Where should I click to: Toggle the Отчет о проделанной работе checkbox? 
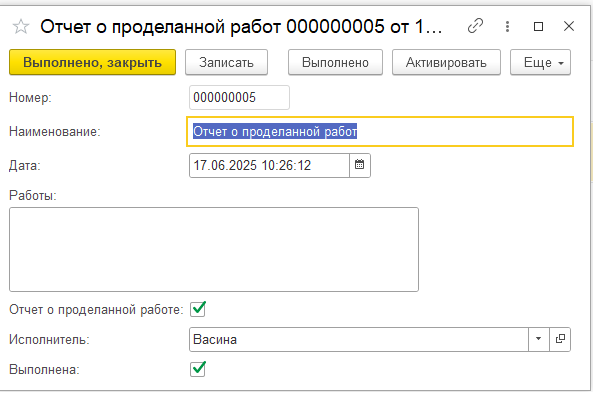(198, 309)
